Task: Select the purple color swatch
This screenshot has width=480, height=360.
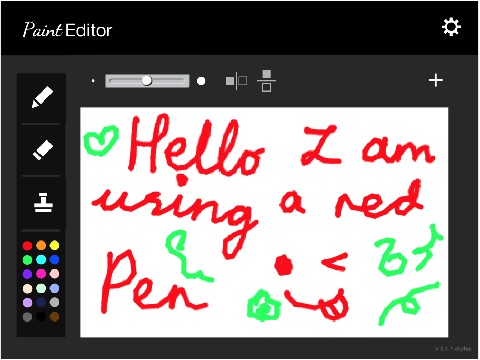Action: [27, 274]
